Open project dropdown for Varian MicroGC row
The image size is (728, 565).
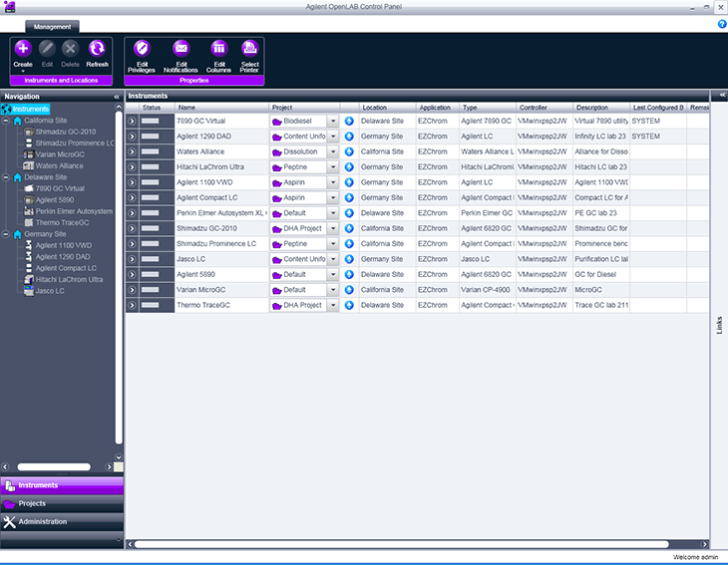[333, 290]
